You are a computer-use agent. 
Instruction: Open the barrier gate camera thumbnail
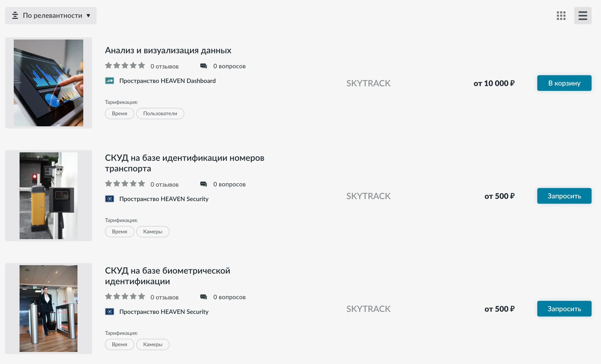click(x=48, y=196)
